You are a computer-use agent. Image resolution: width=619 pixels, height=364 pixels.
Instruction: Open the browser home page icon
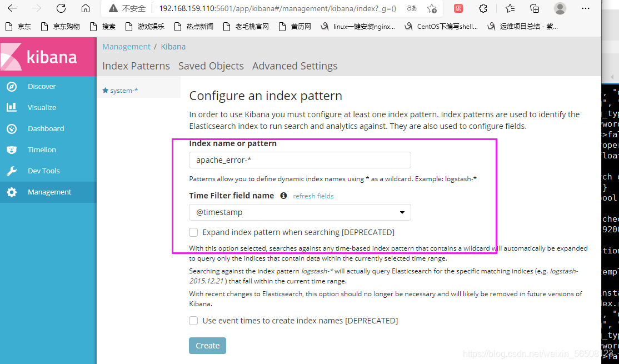click(86, 8)
